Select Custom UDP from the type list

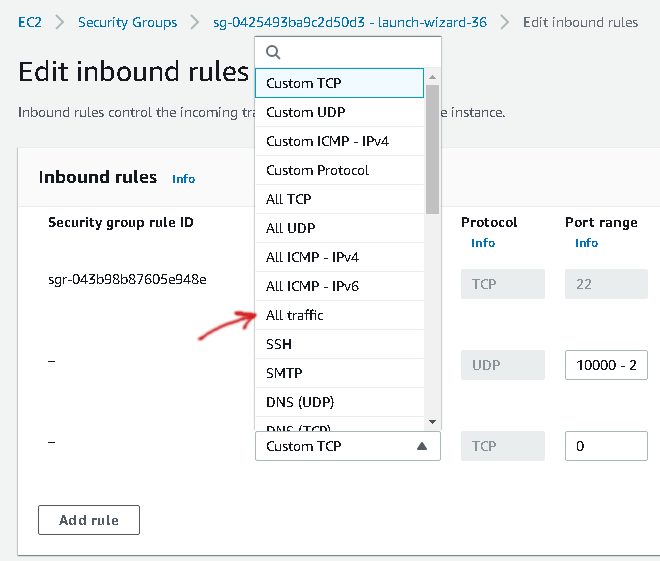(x=339, y=112)
